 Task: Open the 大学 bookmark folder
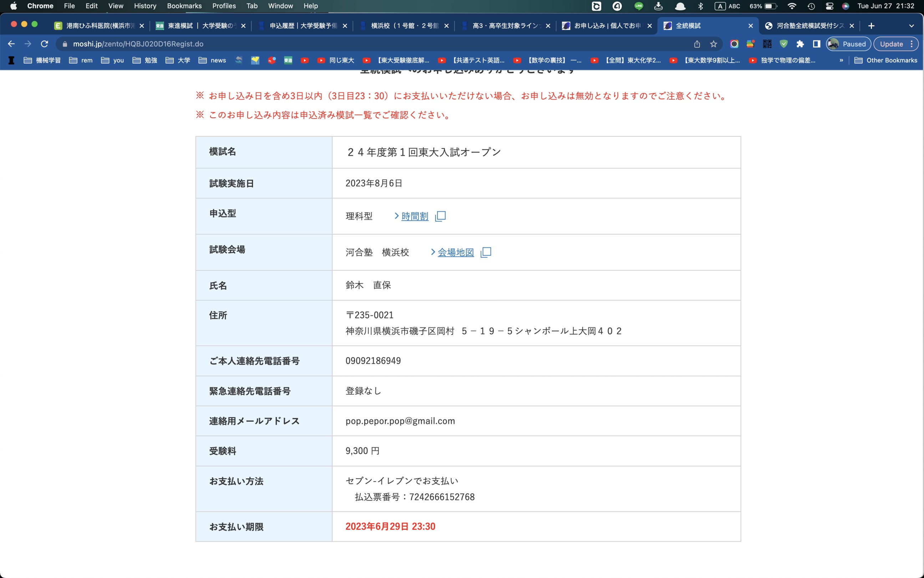click(178, 60)
